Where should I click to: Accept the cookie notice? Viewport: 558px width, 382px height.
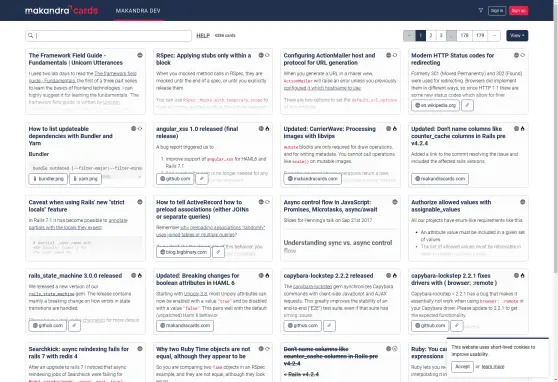tap(462, 366)
